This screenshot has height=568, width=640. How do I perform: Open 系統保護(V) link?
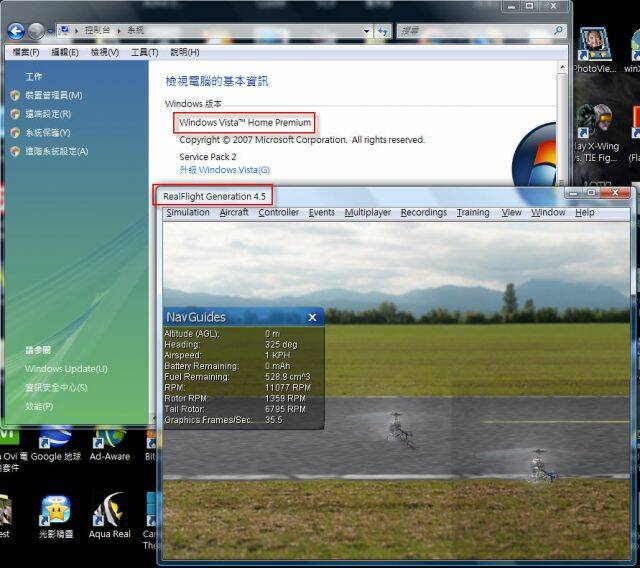[x=48, y=133]
